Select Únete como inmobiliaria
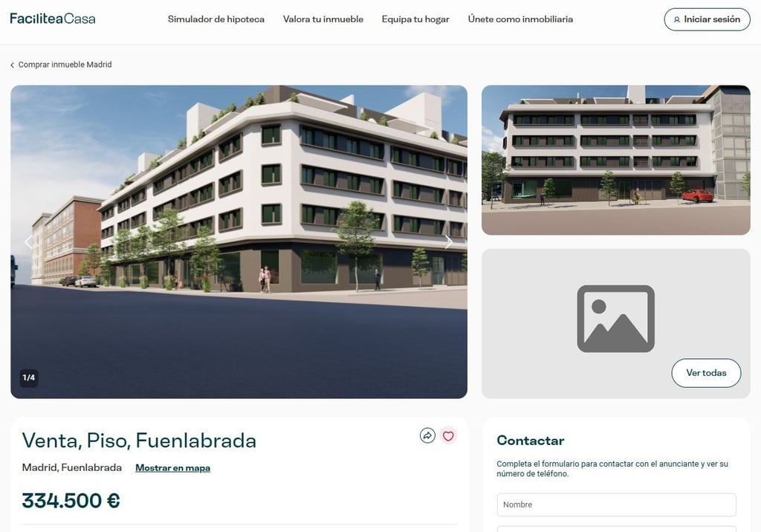The image size is (761, 532). point(520,19)
